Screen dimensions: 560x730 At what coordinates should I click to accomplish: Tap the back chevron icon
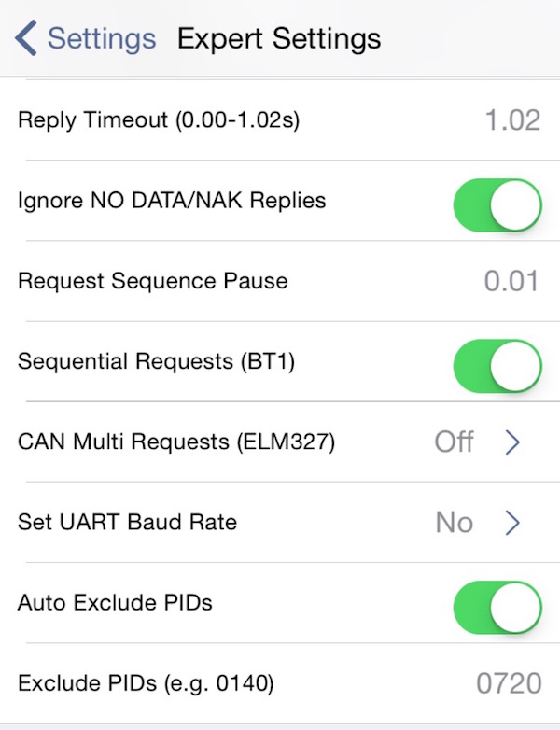[x=25, y=38]
